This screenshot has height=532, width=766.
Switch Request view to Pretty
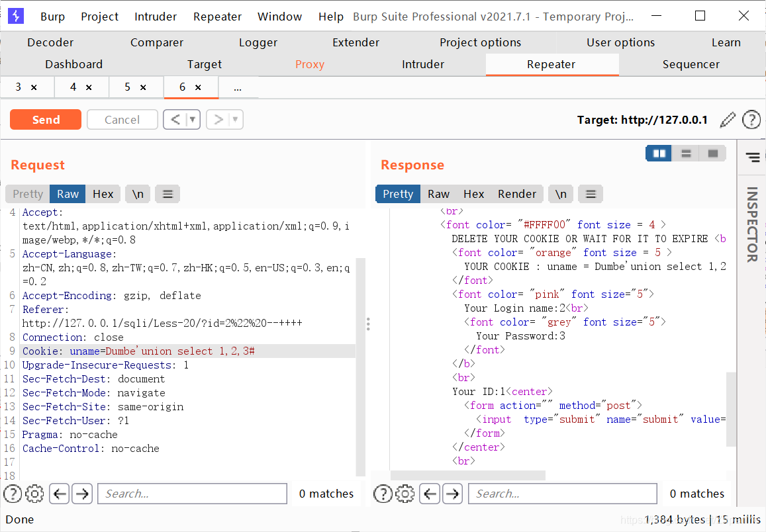(x=28, y=194)
